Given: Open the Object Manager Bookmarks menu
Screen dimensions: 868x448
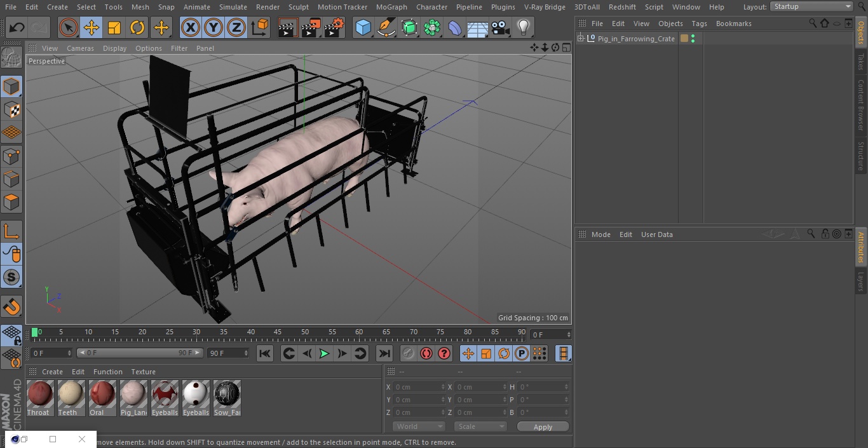Looking at the screenshot, I should [x=733, y=24].
